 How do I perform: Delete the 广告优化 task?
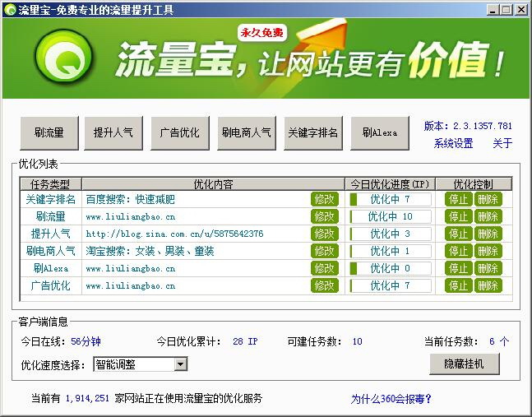pos(488,285)
